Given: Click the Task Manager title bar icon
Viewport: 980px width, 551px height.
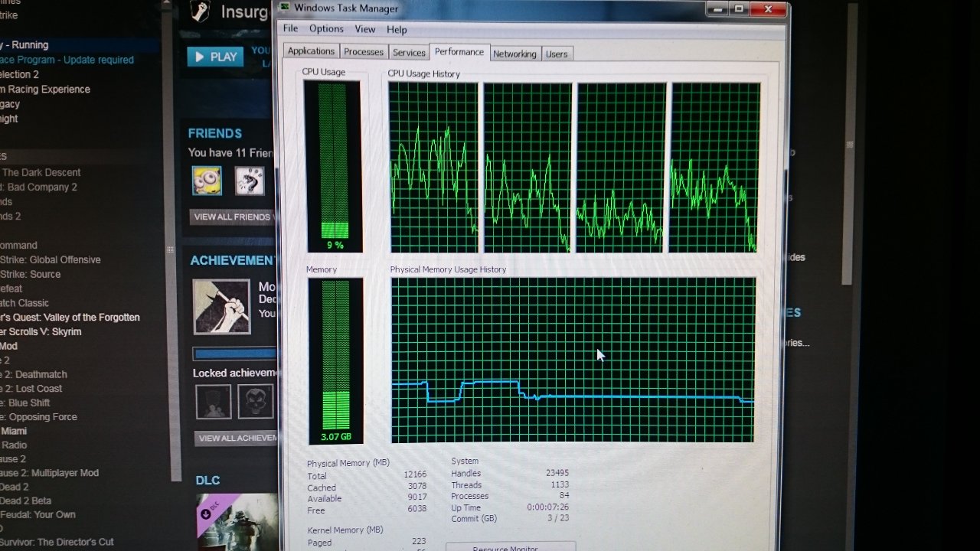Looking at the screenshot, I should pyautogui.click(x=285, y=8).
